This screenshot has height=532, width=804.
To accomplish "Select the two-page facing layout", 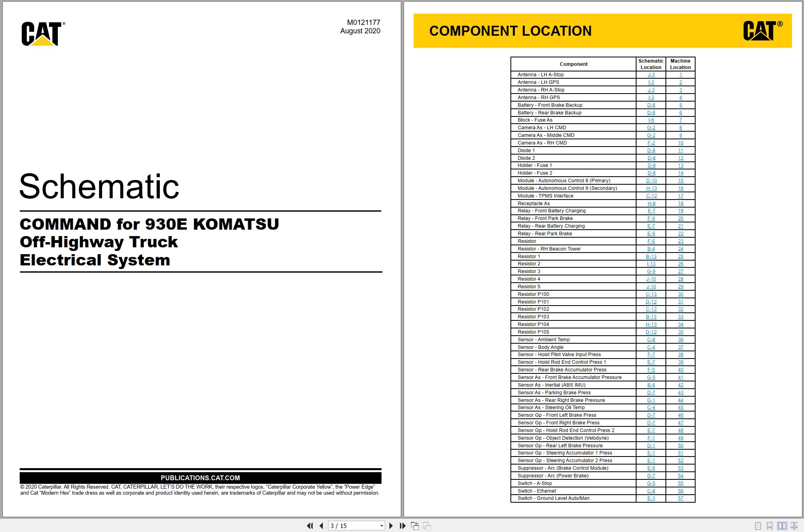I will (782, 526).
